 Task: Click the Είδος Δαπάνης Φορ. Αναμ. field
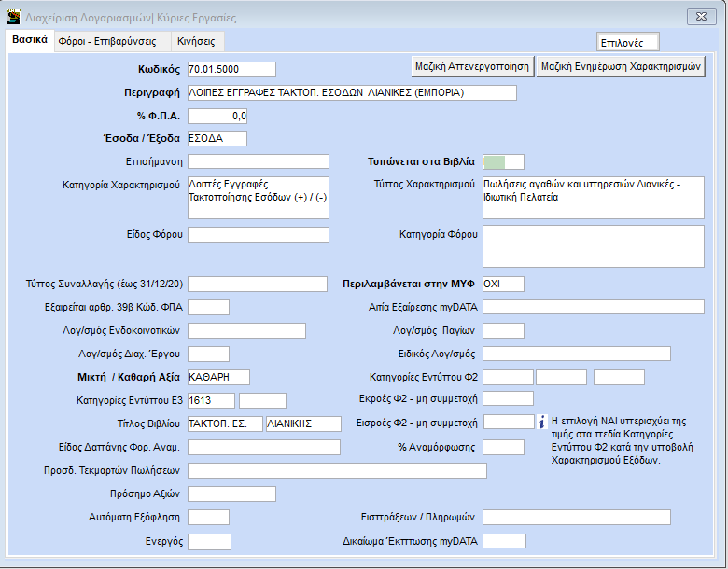coord(264,448)
